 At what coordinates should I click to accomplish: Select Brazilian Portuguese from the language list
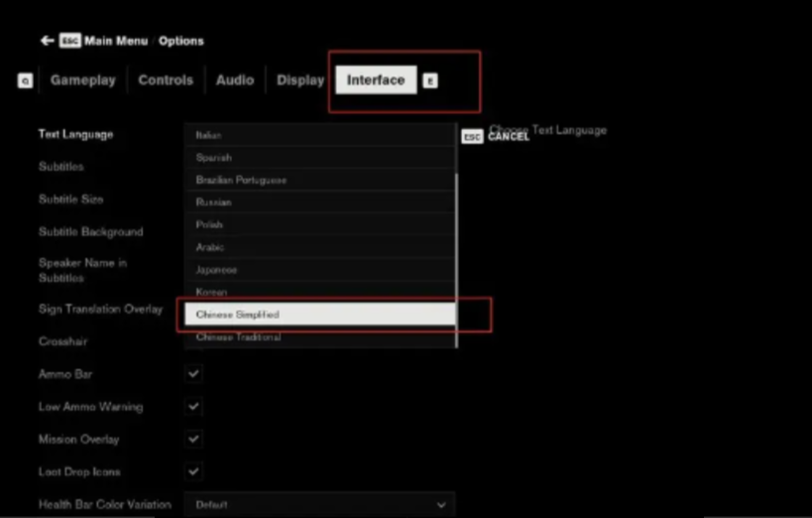pyautogui.click(x=315, y=181)
